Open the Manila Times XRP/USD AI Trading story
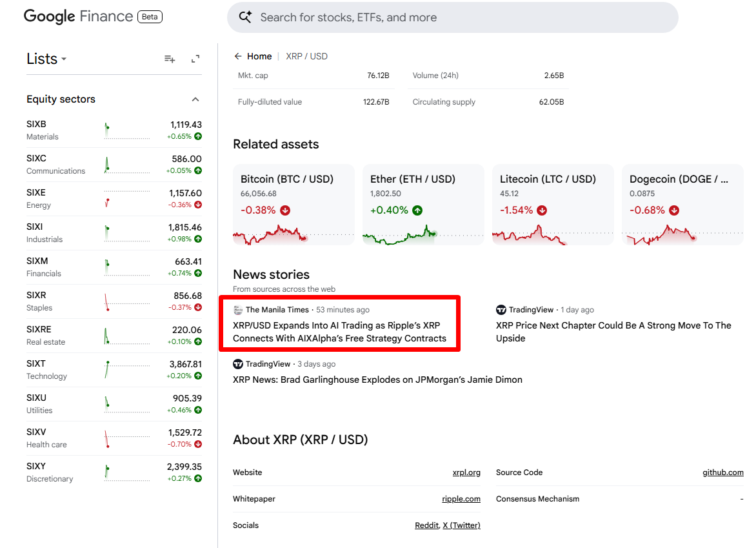 click(x=339, y=332)
